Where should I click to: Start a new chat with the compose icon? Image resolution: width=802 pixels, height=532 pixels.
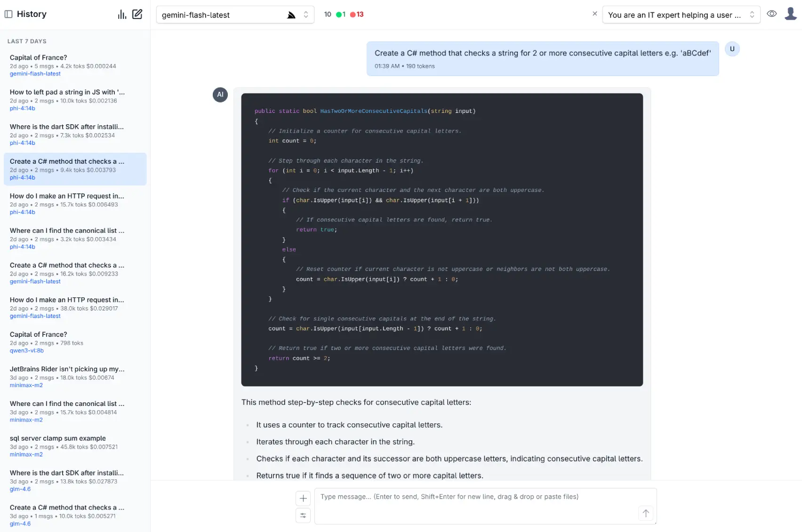click(137, 14)
